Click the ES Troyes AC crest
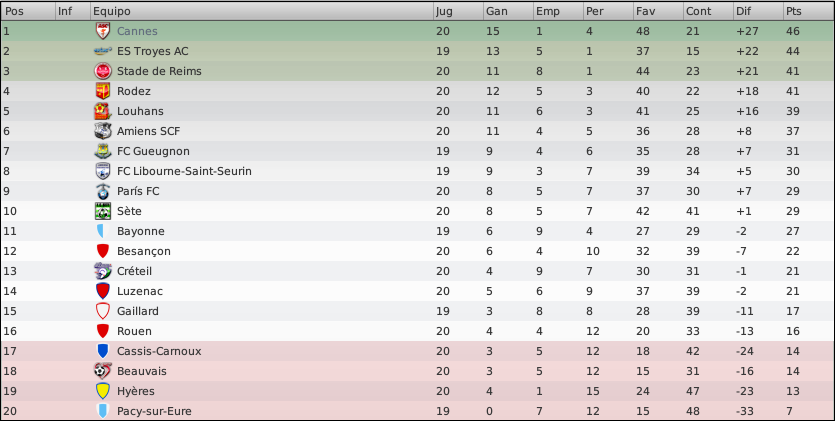Image resolution: width=835 pixels, height=421 pixels. click(x=103, y=51)
